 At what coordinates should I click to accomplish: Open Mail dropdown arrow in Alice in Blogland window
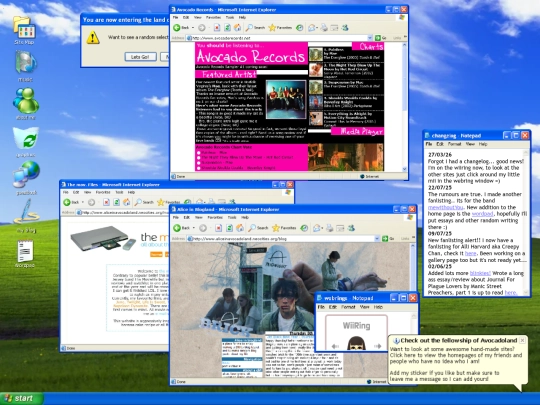coord(322,228)
